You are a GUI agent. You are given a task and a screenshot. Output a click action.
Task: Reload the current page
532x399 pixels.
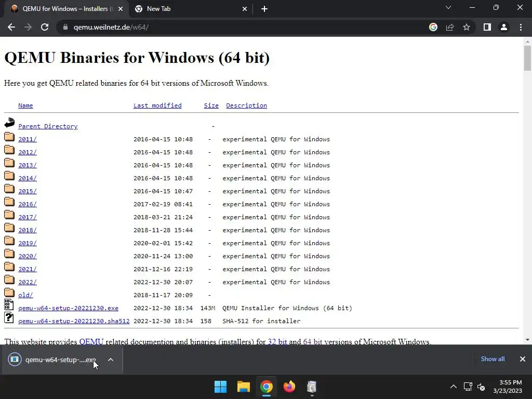45,27
